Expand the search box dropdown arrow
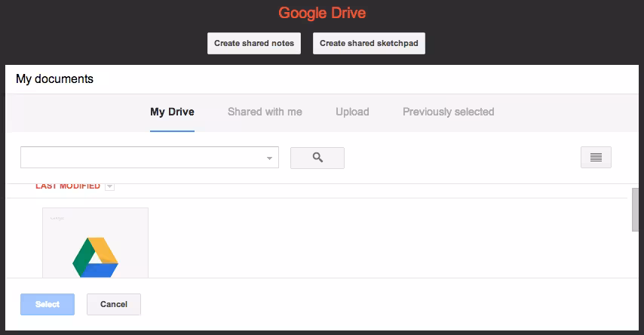Screen dimensions: 644x335 pos(269,158)
